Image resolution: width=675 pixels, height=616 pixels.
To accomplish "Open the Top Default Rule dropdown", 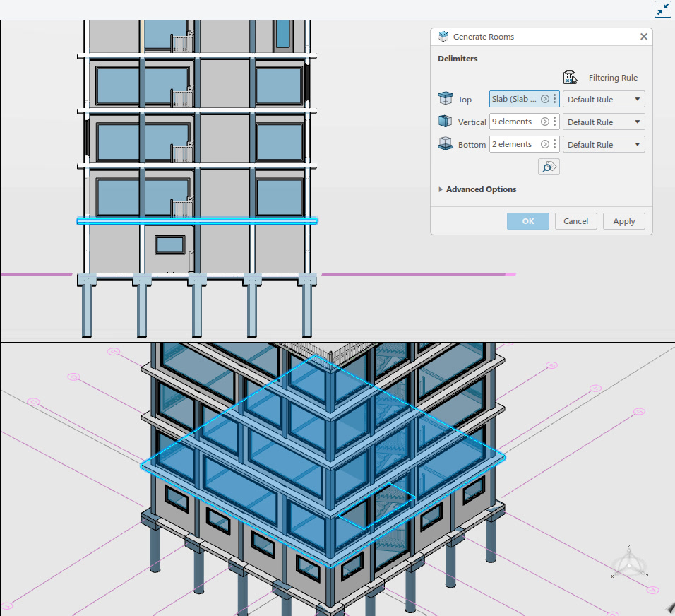I will 604,99.
